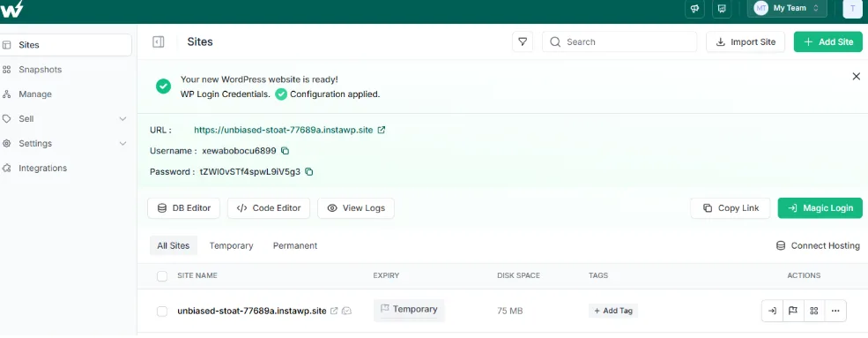Open the sites filter funnel icon
The height and width of the screenshot is (338, 868).
[x=522, y=41]
